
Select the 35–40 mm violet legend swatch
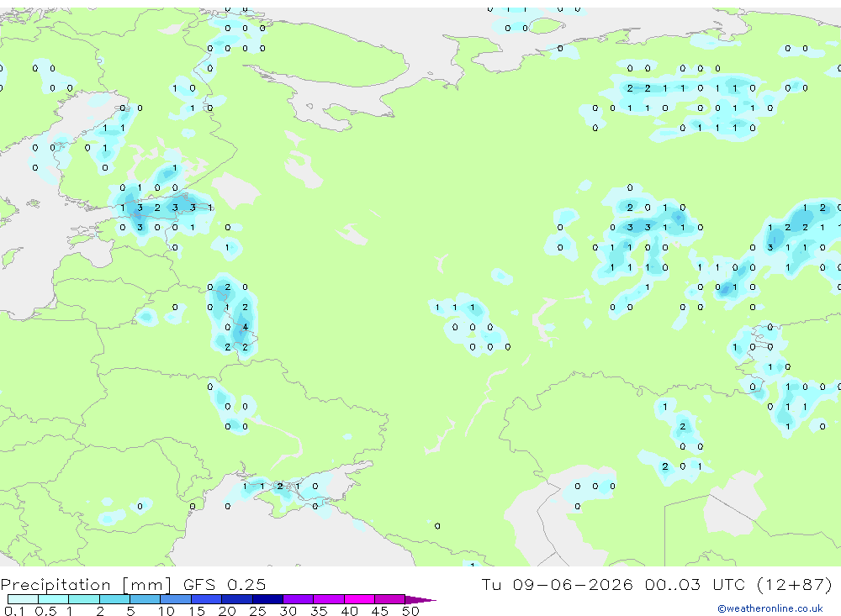pyautogui.click(x=329, y=599)
